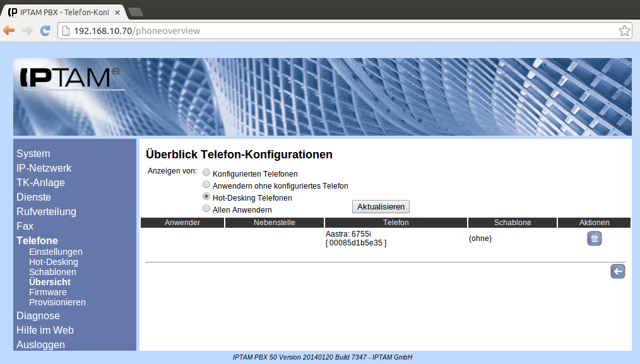The image size is (640, 364).
Task: Go back using the browser back arrow
Action: click(9, 30)
